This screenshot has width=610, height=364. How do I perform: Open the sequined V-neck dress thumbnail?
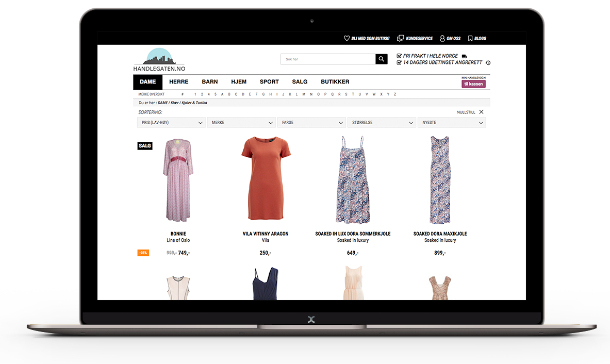(440, 288)
